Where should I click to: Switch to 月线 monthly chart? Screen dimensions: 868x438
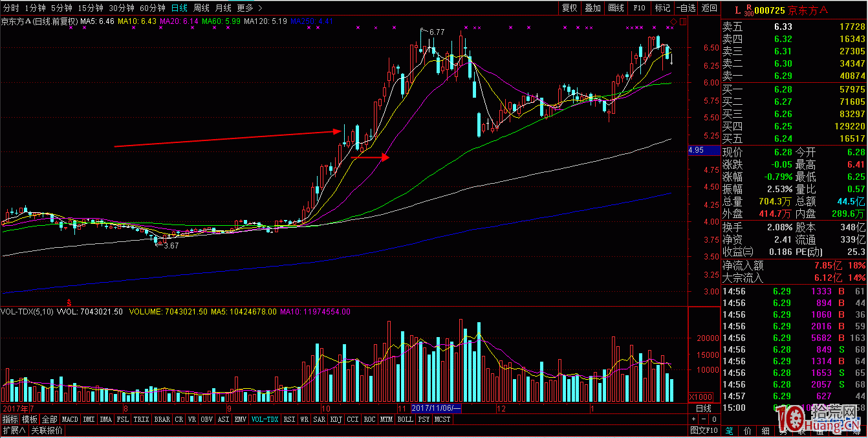223,8
